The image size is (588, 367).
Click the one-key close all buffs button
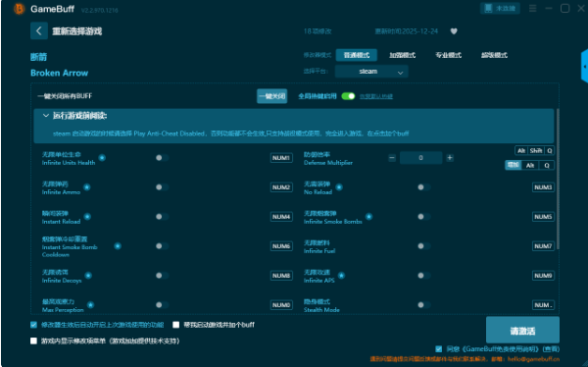tap(271, 96)
